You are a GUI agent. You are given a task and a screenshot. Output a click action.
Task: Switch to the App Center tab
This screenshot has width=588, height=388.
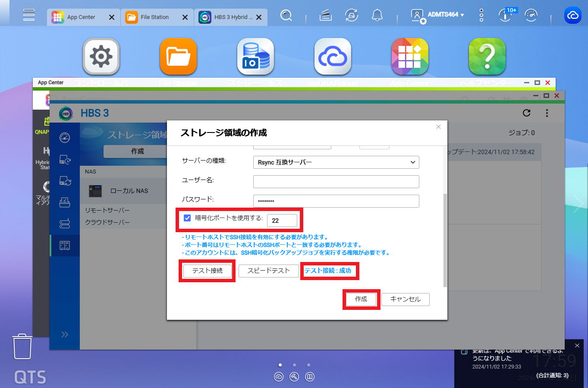(83, 17)
